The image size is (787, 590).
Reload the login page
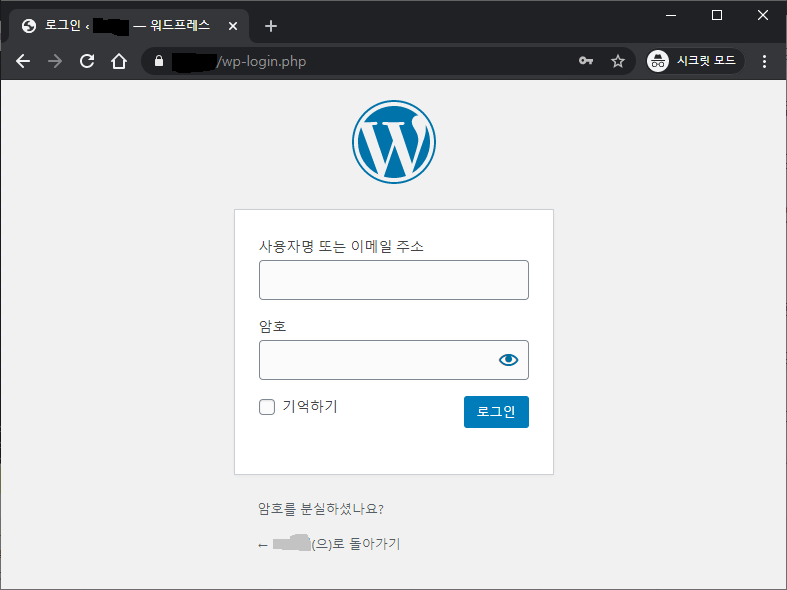(x=87, y=61)
